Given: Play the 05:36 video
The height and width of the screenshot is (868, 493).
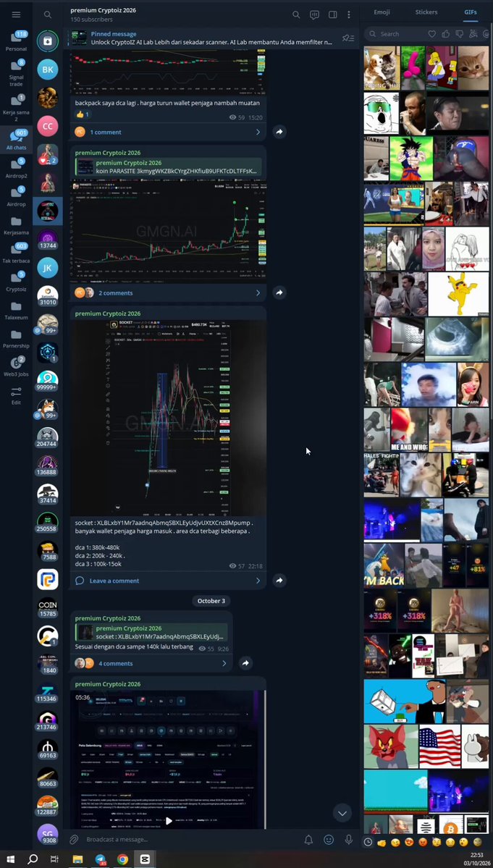Looking at the screenshot, I should tap(169, 821).
